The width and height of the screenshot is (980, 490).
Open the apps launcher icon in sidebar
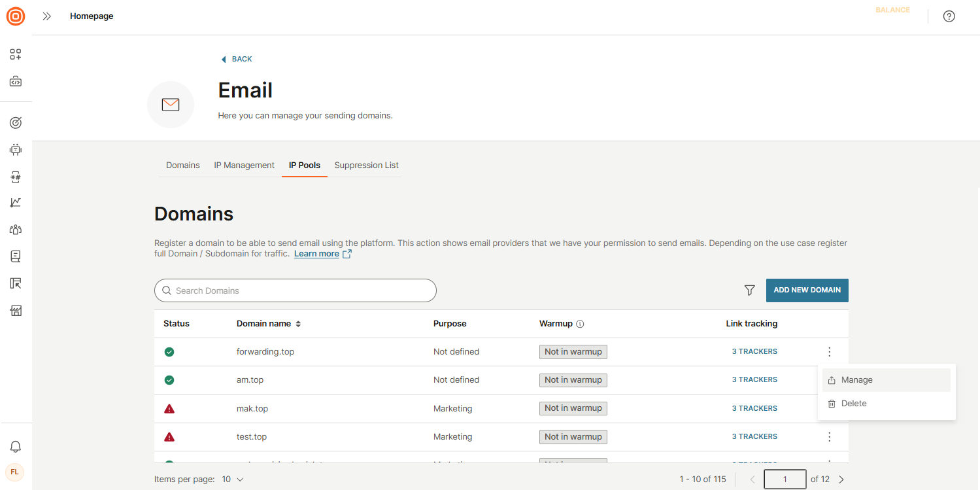[15, 54]
